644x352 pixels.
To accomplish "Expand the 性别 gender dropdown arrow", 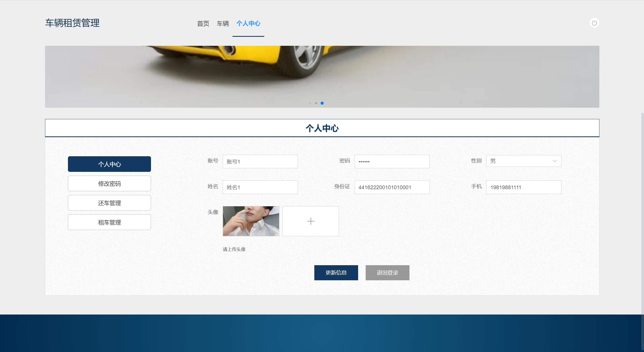I will (x=554, y=161).
